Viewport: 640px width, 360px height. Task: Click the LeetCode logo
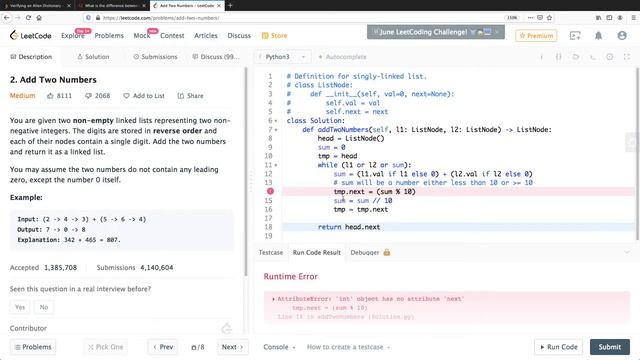coord(31,36)
